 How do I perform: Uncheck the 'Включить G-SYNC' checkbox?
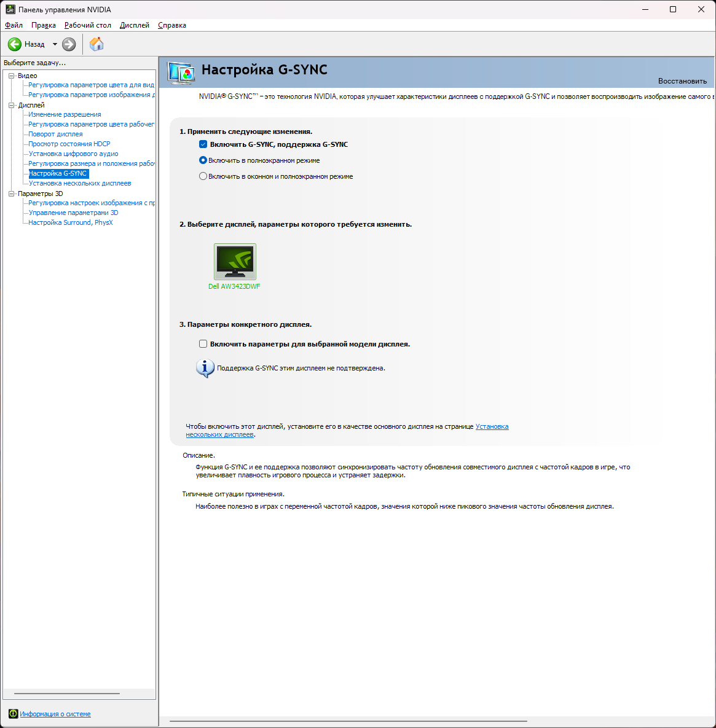203,144
